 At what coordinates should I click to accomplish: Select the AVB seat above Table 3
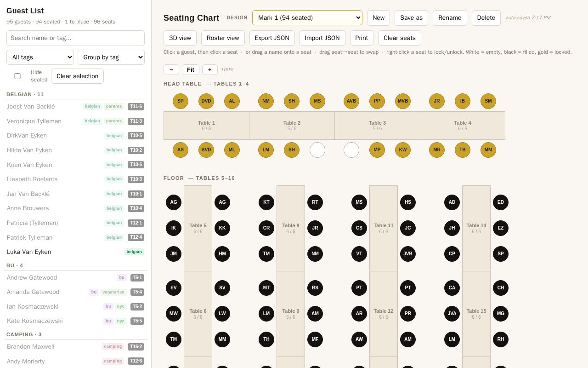point(351,101)
